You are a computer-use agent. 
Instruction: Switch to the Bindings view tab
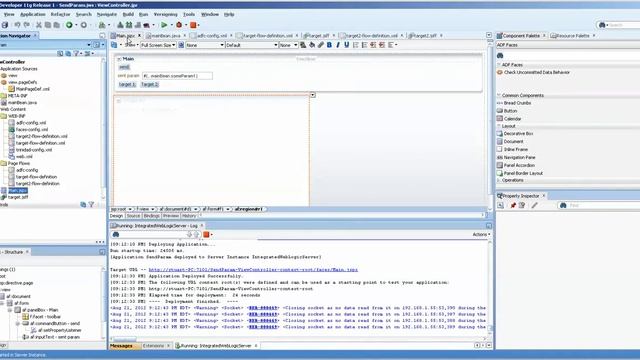151,216
